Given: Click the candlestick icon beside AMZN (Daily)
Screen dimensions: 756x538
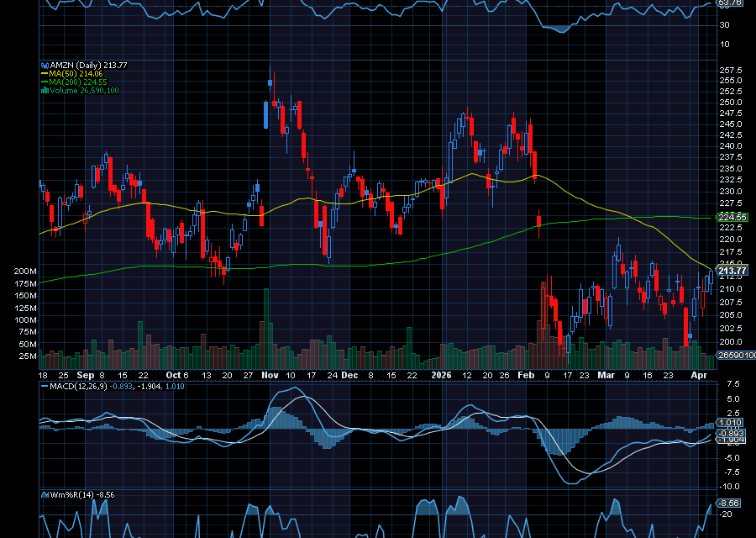Looking at the screenshot, I should (45, 65).
